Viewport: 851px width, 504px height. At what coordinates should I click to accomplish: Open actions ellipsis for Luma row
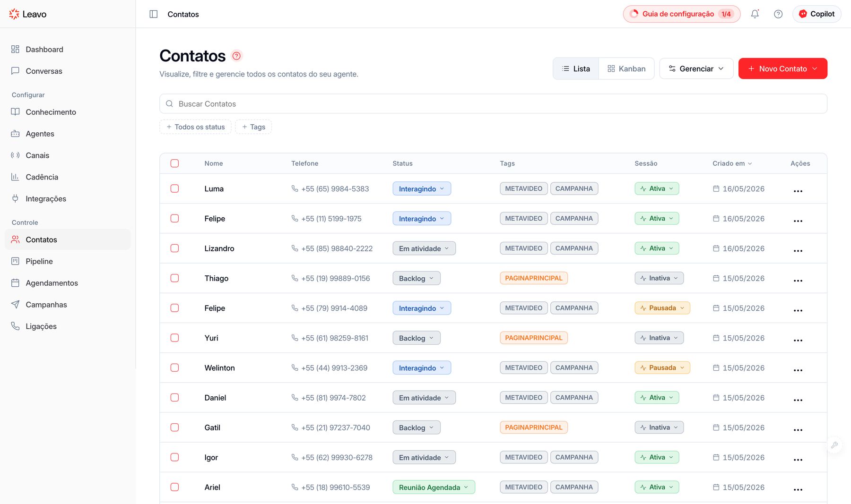pos(798,191)
